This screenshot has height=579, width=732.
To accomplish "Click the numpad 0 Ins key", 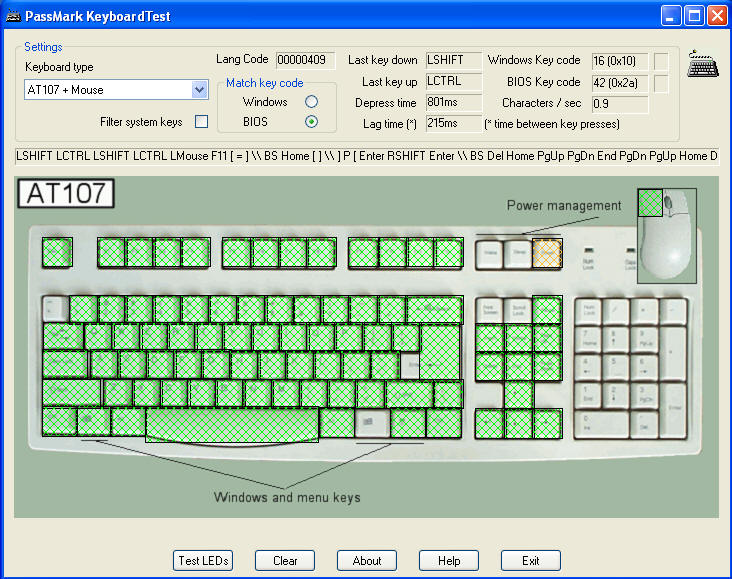I will pyautogui.click(x=602, y=424).
